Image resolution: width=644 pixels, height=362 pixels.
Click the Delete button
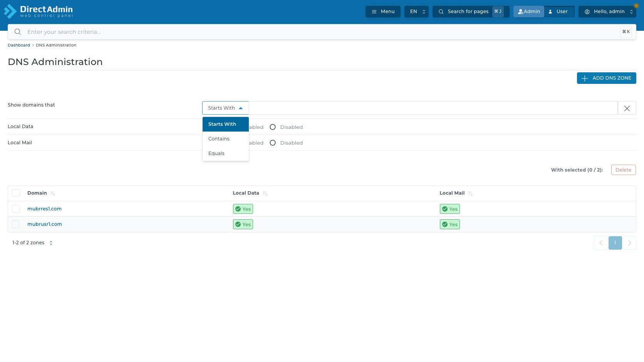click(x=623, y=170)
